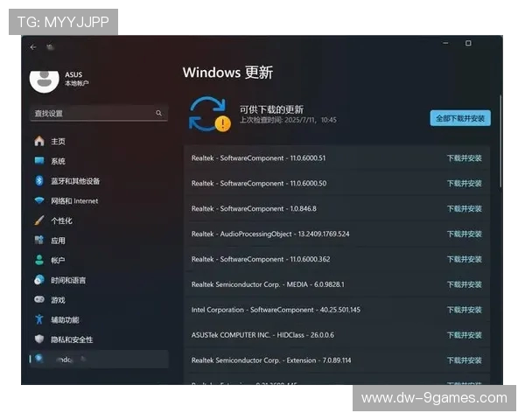Download and install Realtek MEDIA 6.0.9828.1

coord(464,284)
